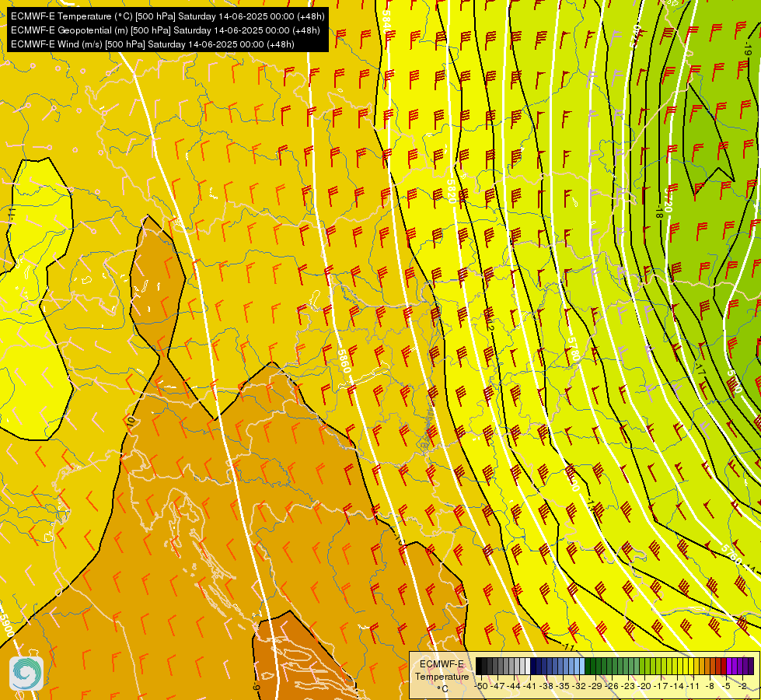The image size is (761, 700).
Task: Click the 5860 geopotential contour label
Action: pyautogui.click(x=343, y=361)
